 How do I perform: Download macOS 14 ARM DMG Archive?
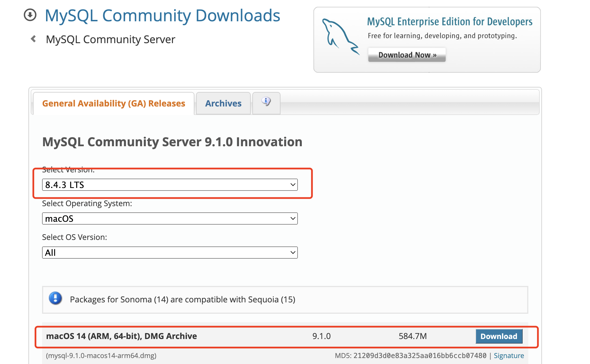[x=499, y=336]
